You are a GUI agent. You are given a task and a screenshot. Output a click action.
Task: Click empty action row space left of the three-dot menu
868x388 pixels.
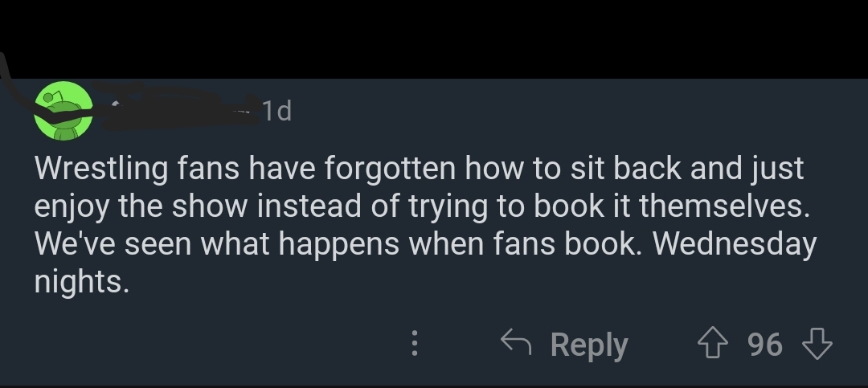(x=205, y=344)
